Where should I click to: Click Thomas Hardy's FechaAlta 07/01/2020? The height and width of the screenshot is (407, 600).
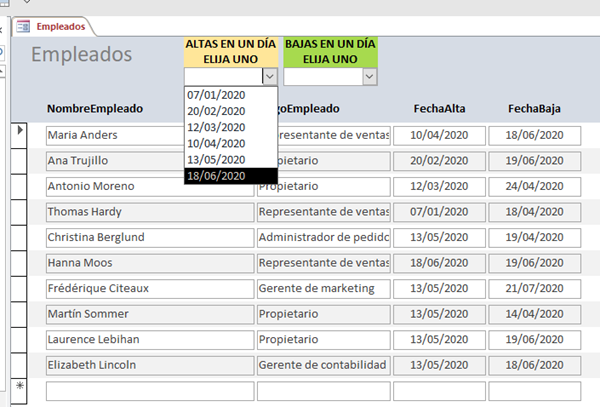tap(439, 212)
